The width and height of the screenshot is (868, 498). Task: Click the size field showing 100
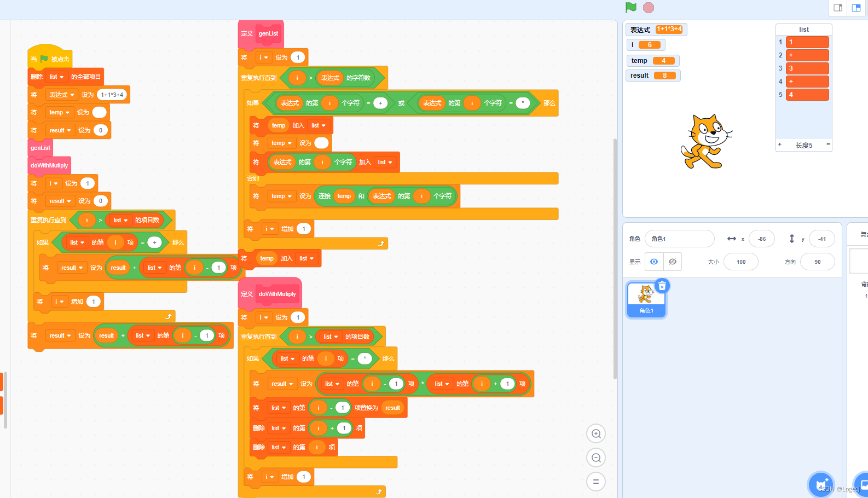[x=741, y=262]
